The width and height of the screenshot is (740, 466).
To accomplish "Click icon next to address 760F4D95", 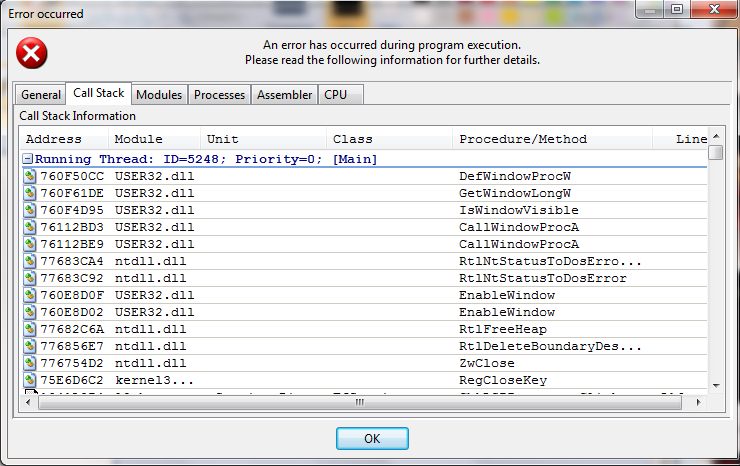I will pos(30,210).
